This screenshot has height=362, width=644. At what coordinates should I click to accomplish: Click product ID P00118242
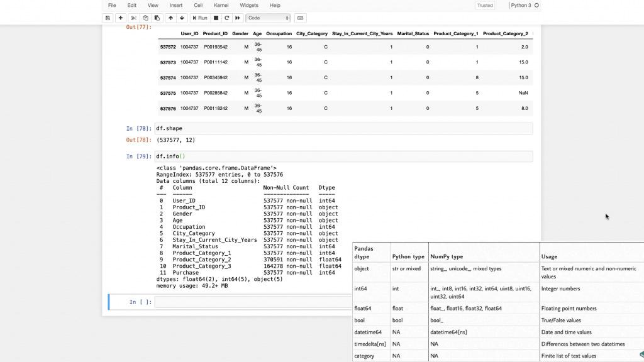[216, 108]
